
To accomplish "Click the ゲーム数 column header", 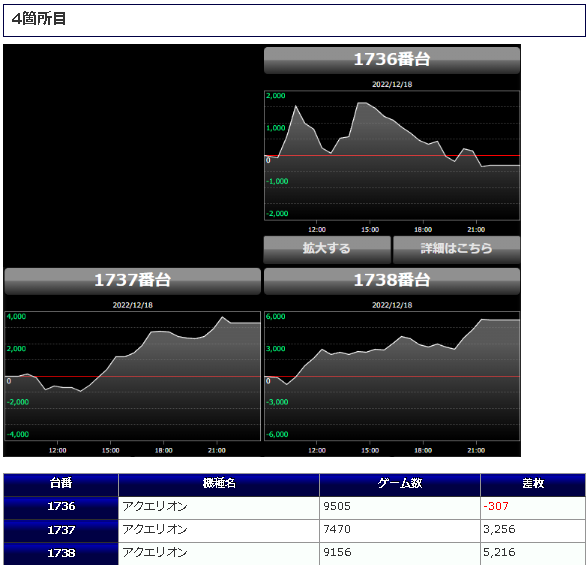I will click(x=400, y=484).
